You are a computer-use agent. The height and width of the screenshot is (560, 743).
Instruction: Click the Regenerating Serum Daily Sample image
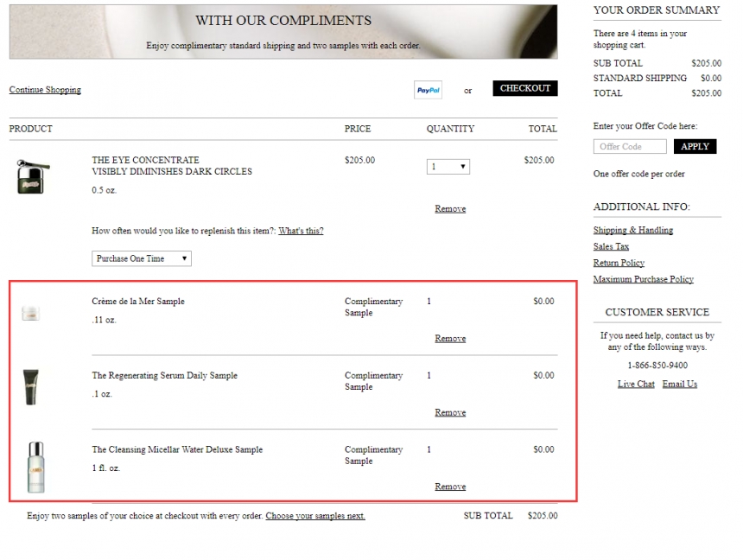pos(31,387)
